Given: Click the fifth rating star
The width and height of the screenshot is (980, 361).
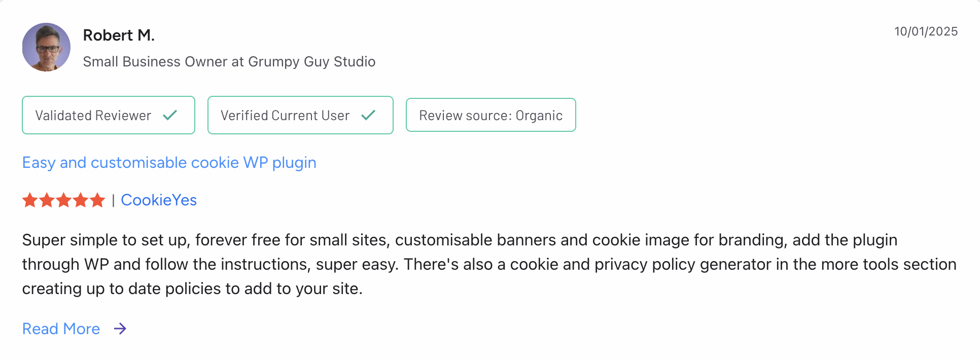Looking at the screenshot, I should tap(97, 200).
